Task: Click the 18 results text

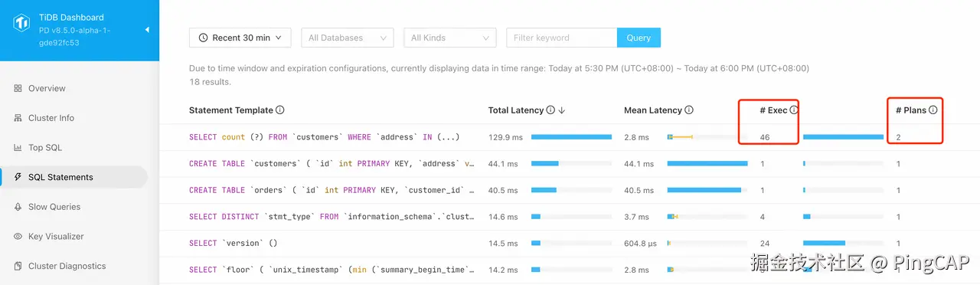Action: 210,82
